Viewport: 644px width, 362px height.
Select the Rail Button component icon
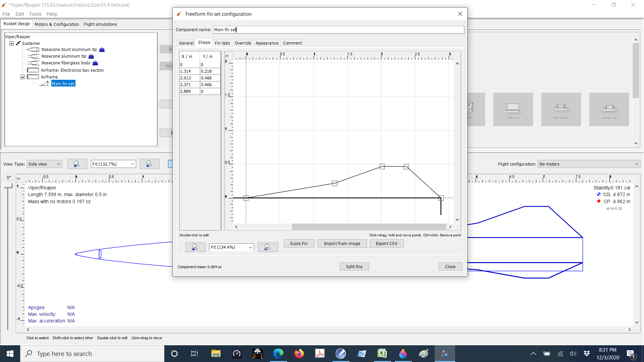tap(560, 109)
